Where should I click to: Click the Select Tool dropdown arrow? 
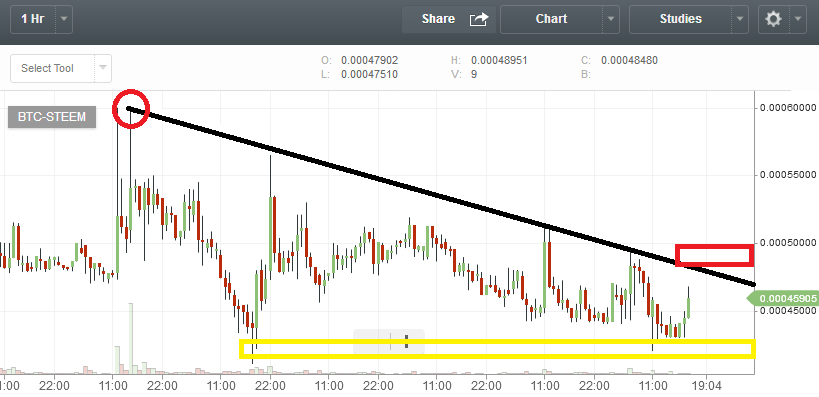[x=103, y=68]
